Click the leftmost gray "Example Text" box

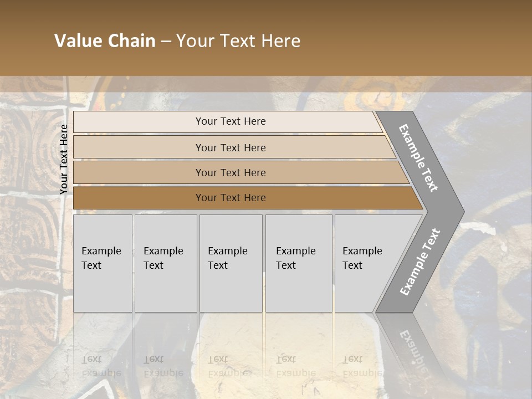coord(103,263)
